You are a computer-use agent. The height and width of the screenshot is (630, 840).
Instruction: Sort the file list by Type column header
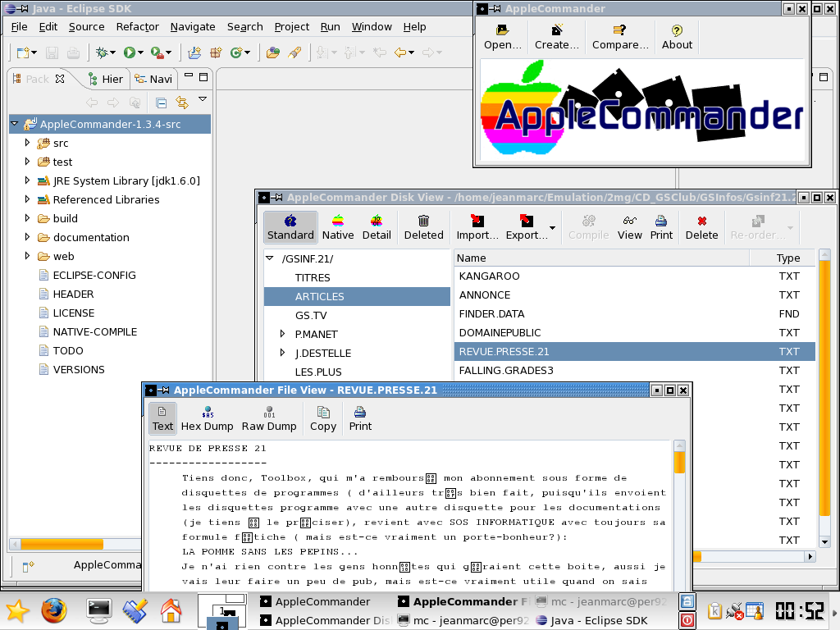(x=783, y=258)
